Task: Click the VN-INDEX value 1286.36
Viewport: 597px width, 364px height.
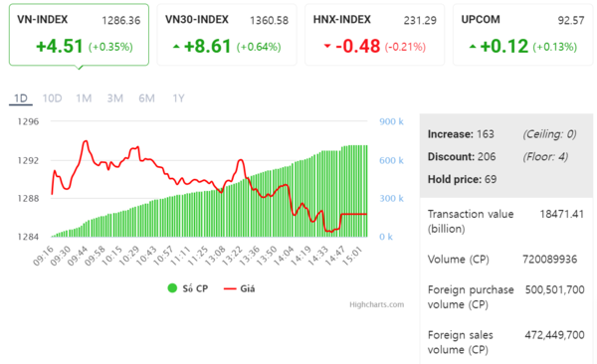Action: pyautogui.click(x=121, y=21)
